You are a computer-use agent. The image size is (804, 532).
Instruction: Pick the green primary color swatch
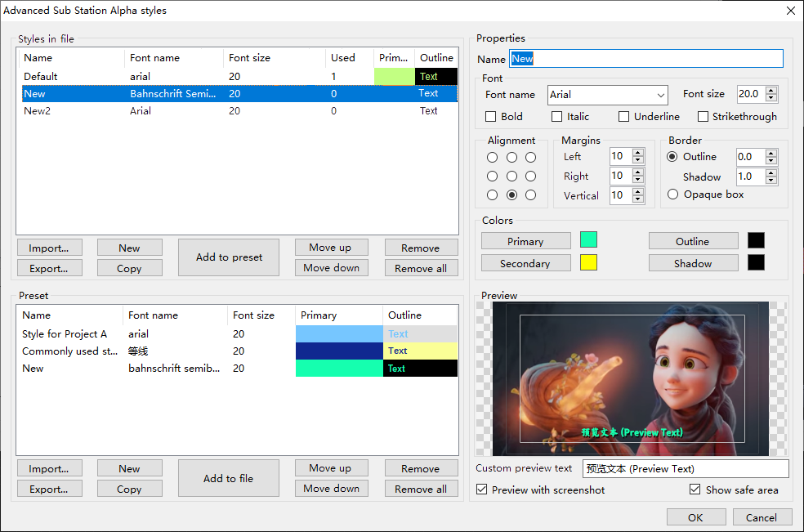[588, 239]
